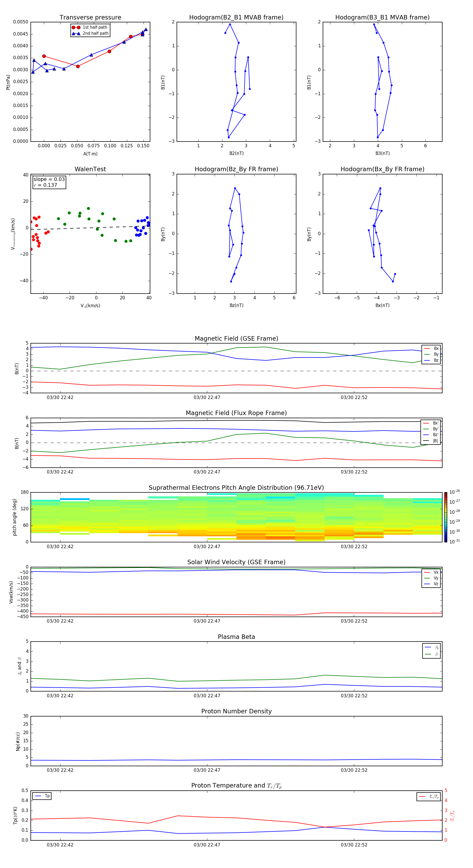Image resolution: width=473 pixels, height=868 pixels.
Task: Click the 'Bx'' legend entry in Flux Rope plot
Action: (x=431, y=423)
